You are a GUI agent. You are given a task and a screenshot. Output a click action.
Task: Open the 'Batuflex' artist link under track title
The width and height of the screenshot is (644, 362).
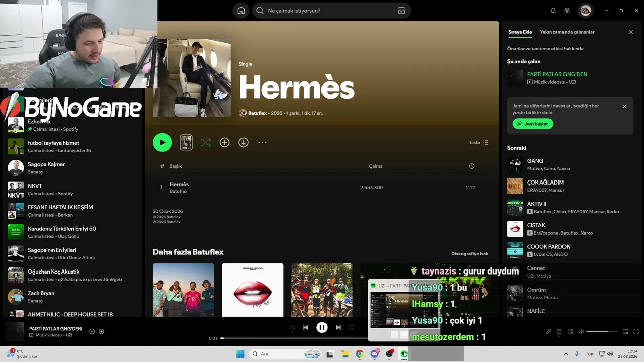(179, 191)
